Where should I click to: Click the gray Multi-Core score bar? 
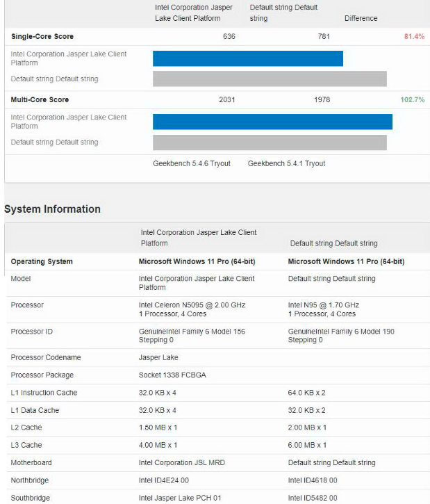coord(270,143)
